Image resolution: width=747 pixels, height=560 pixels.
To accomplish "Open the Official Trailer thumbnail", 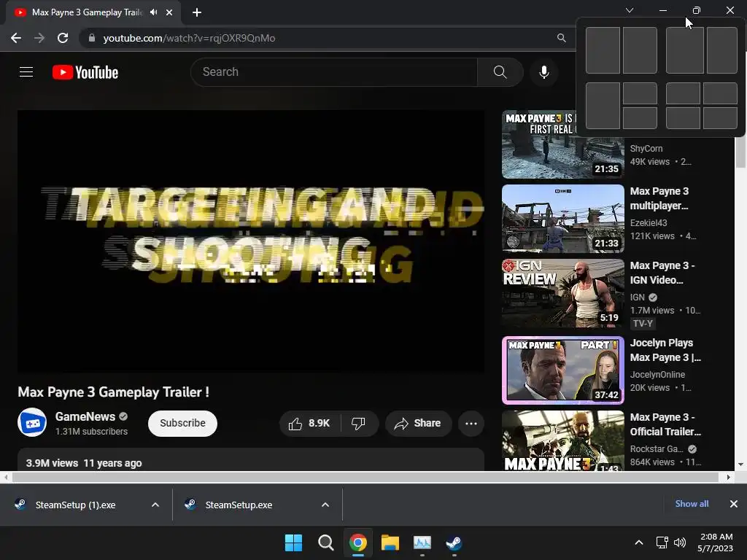I will click(562, 441).
